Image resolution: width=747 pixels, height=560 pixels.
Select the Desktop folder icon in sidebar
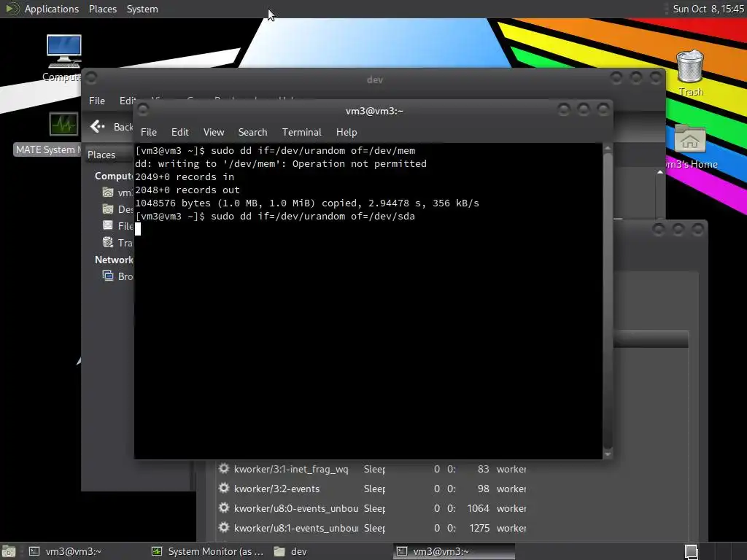pyautogui.click(x=108, y=209)
